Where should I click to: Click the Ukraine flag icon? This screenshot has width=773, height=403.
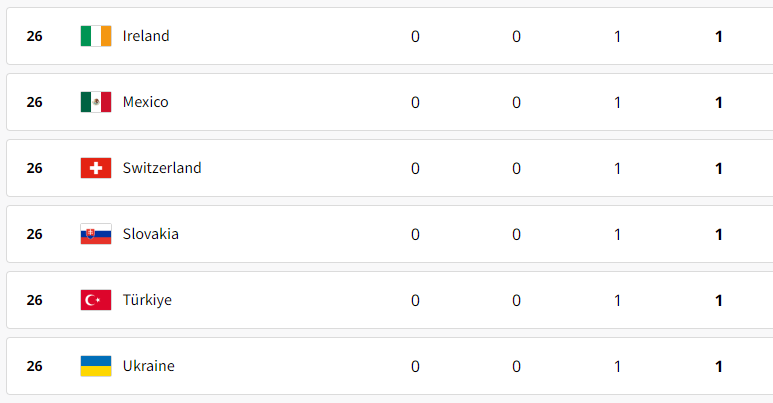tap(96, 366)
